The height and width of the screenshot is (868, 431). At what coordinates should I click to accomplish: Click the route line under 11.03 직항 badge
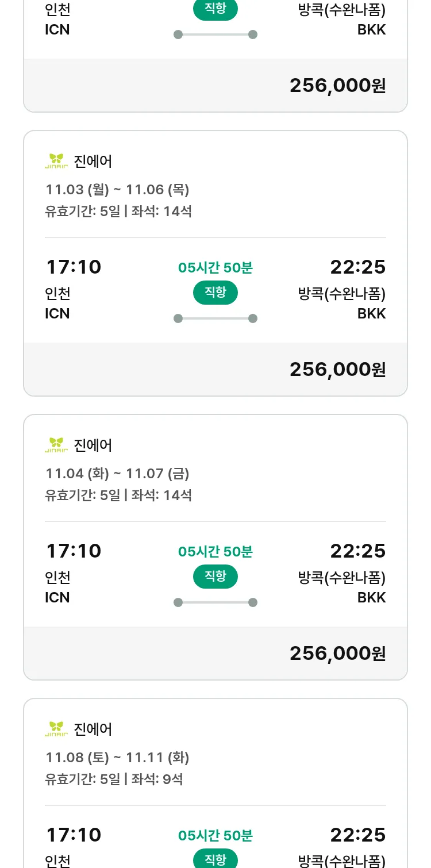pos(215,318)
